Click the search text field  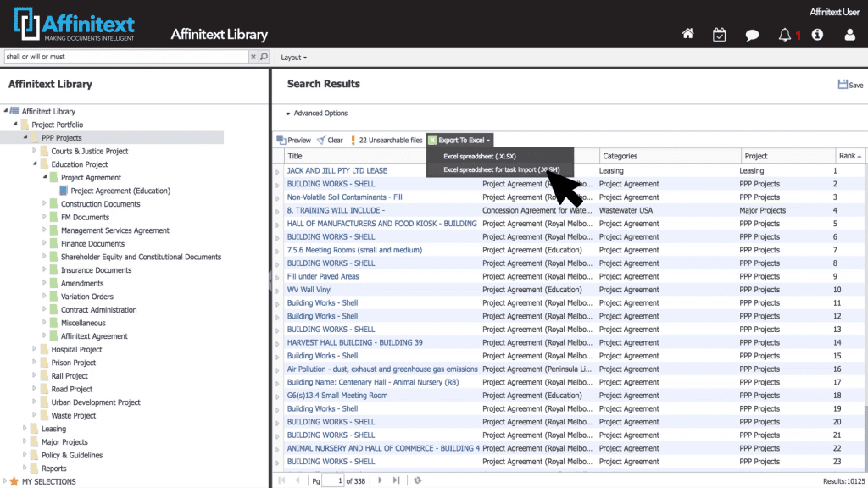tap(126, 57)
